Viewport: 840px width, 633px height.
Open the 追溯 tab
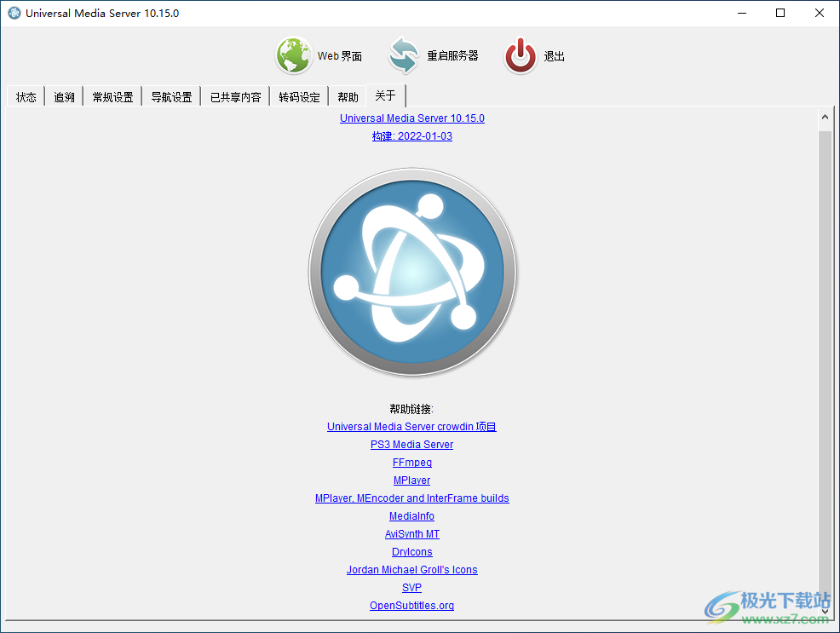point(63,96)
